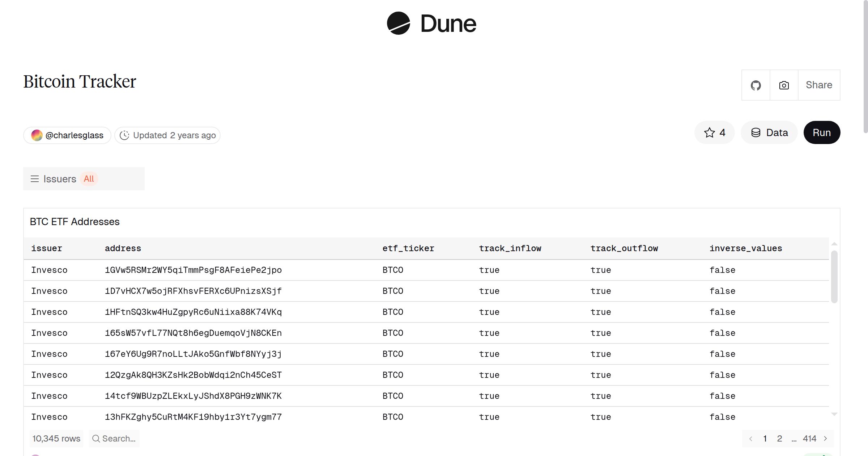Open the Issuers filter selector
The height and width of the screenshot is (456, 868).
coord(60,179)
